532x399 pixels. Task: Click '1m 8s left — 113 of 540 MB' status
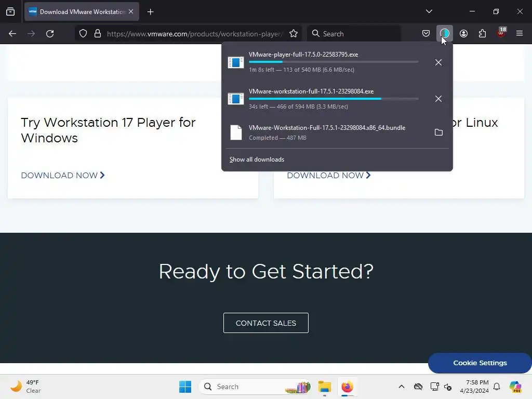(x=302, y=70)
